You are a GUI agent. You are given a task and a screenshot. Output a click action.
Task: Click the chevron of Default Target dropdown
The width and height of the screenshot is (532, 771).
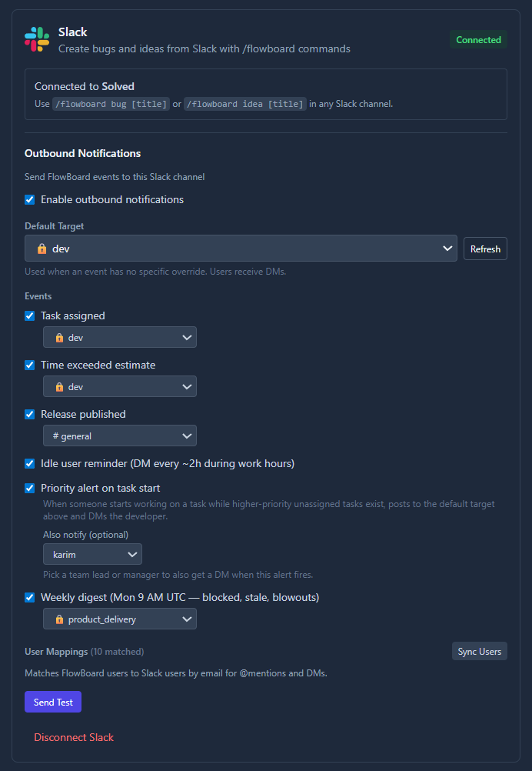pos(447,249)
